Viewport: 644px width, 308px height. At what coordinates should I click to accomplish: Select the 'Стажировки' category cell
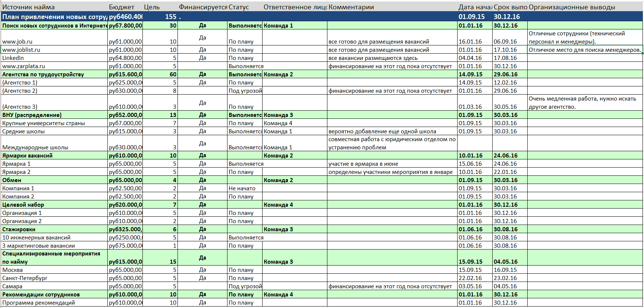(54, 229)
